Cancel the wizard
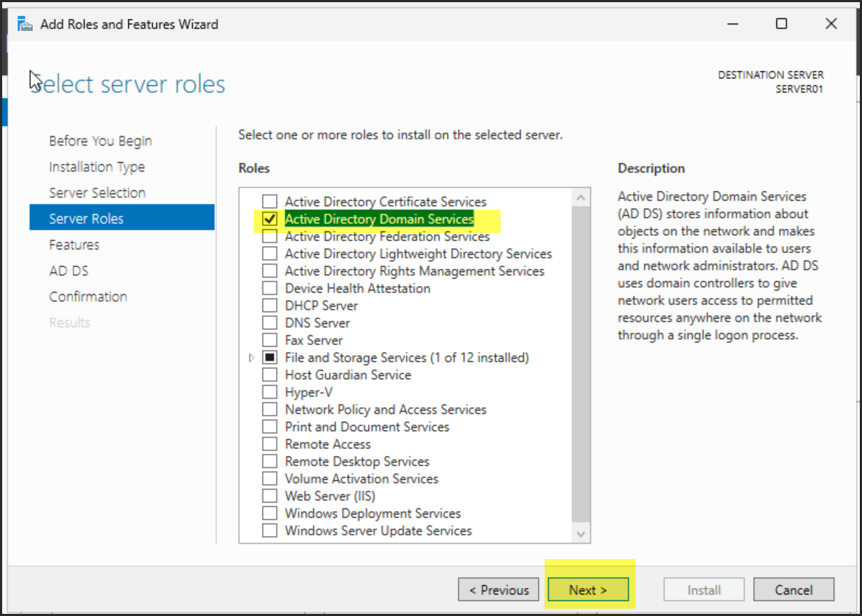The height and width of the screenshot is (616, 862). tap(793, 589)
